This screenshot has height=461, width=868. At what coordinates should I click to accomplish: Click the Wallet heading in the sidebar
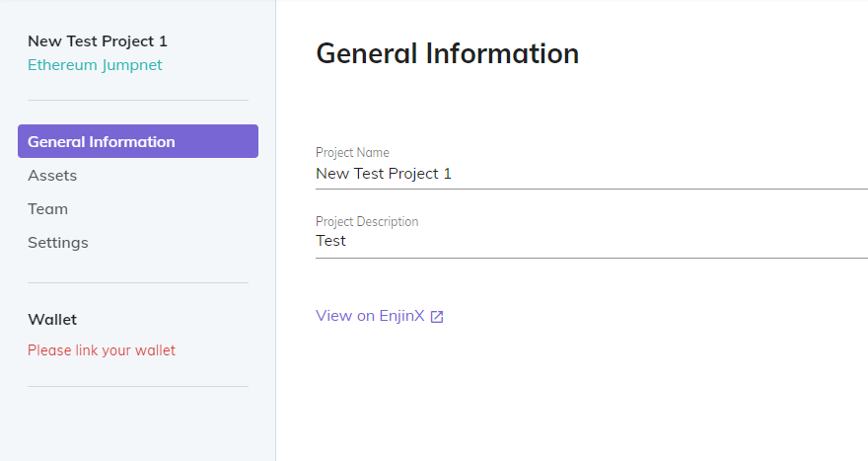pos(52,319)
